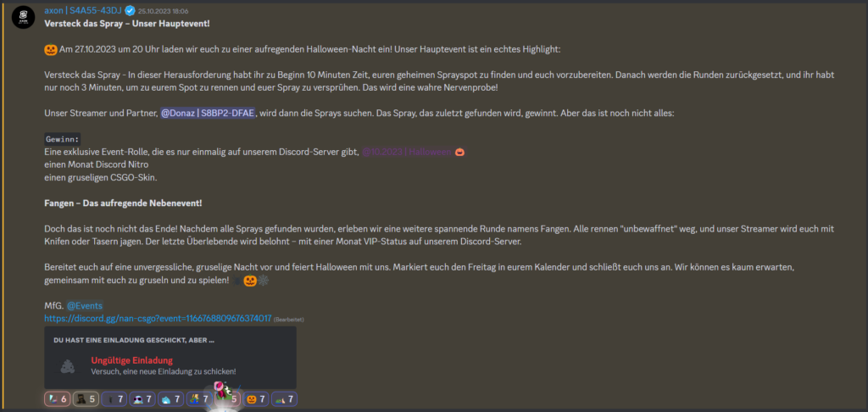Click the last frog reaction at row end
Viewport: 868px width, 412px height.
283,398
